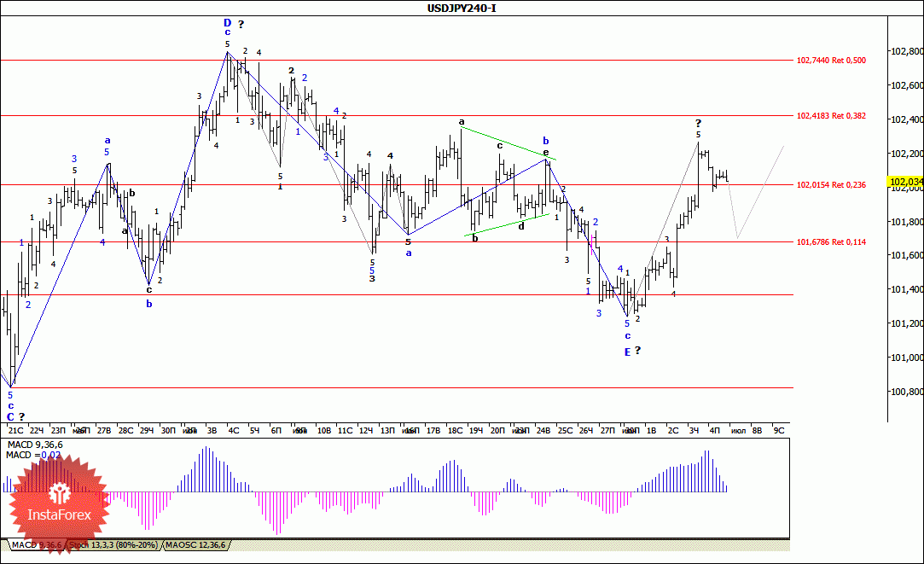
Task: Click the 10B date label on time axis
Action: tap(324, 431)
